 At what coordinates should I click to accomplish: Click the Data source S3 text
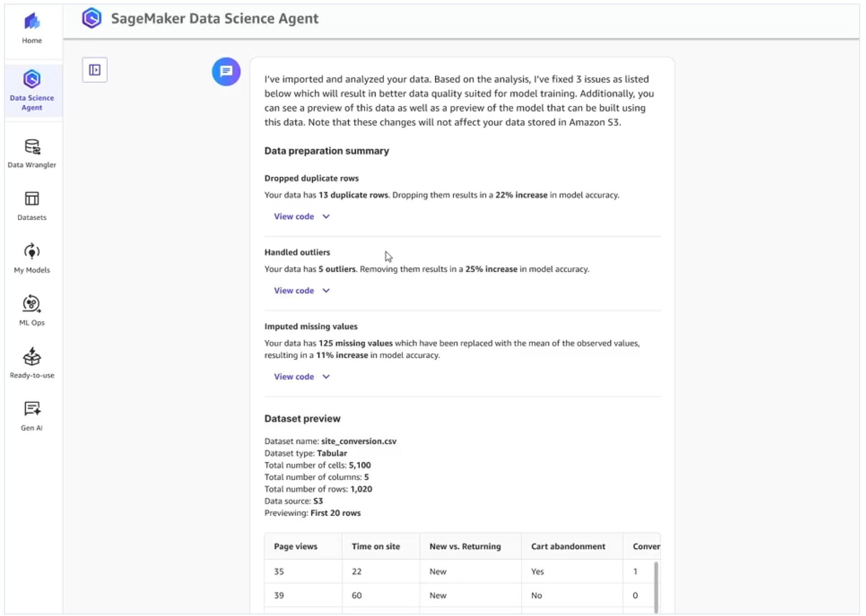click(318, 501)
